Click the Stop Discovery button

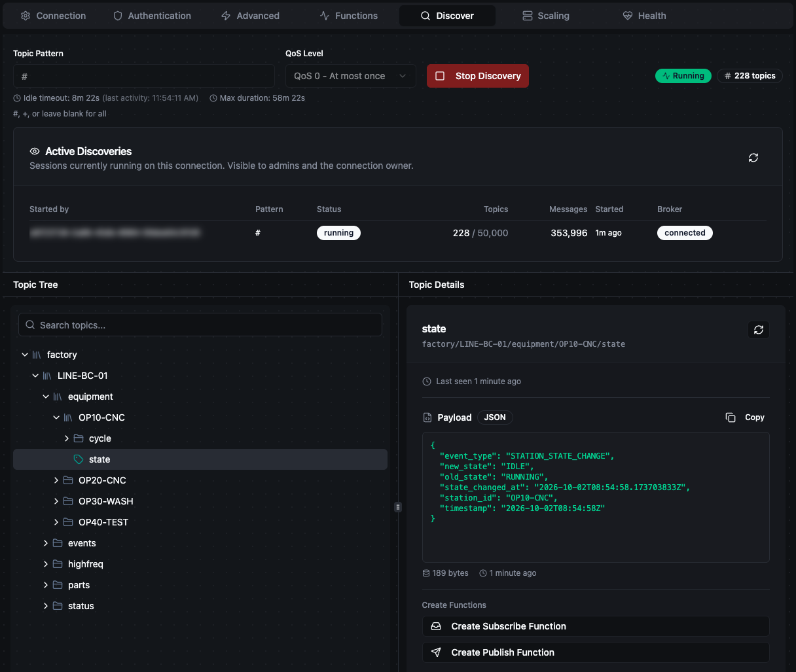pyautogui.click(x=478, y=76)
